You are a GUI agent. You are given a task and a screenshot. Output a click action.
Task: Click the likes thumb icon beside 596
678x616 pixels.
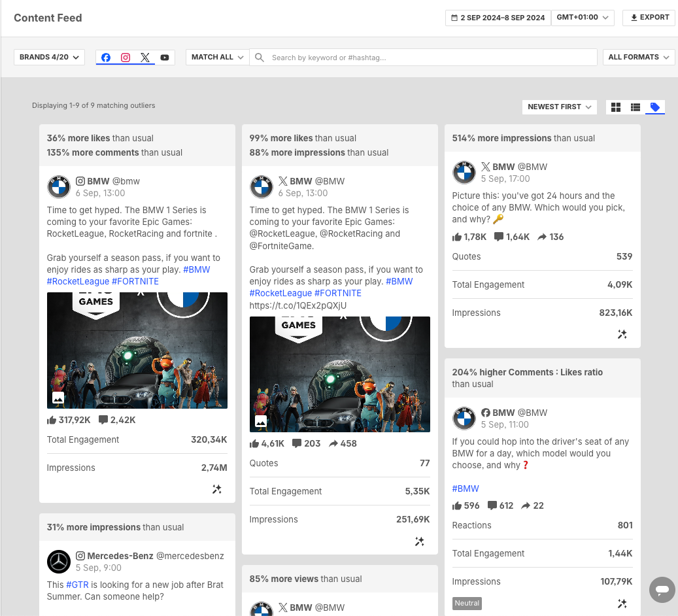click(456, 505)
